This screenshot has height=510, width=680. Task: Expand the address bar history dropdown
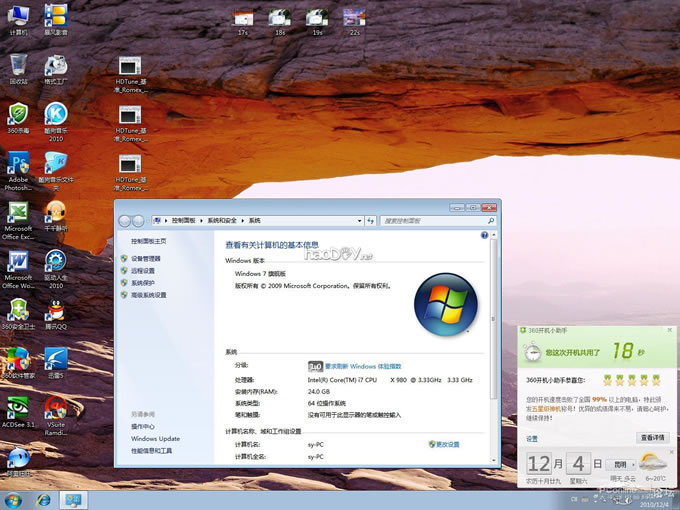(357, 220)
